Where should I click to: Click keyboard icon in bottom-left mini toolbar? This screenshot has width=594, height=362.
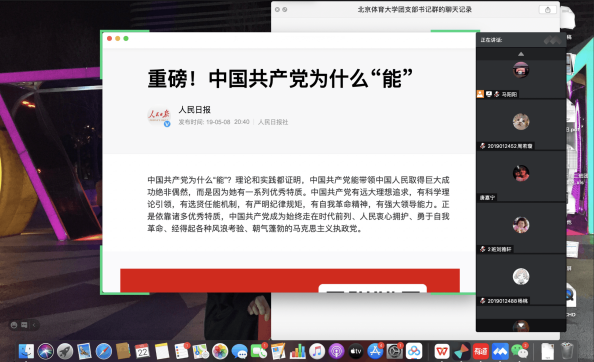(x=24, y=325)
